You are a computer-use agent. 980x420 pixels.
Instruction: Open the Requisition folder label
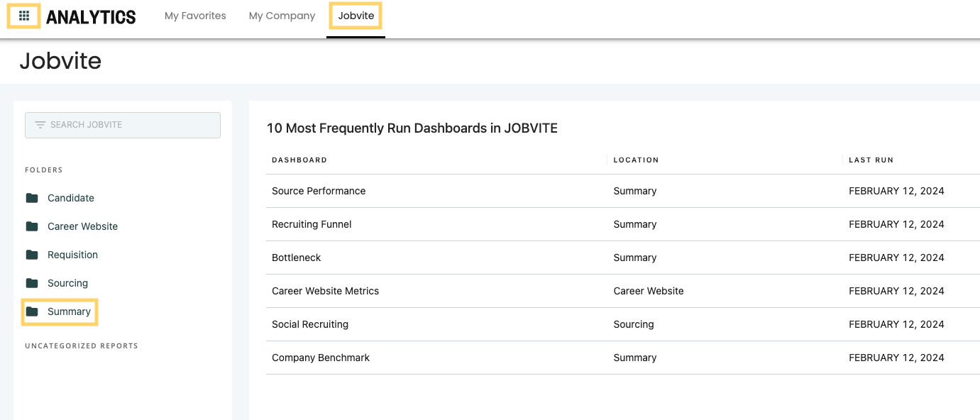coord(73,255)
